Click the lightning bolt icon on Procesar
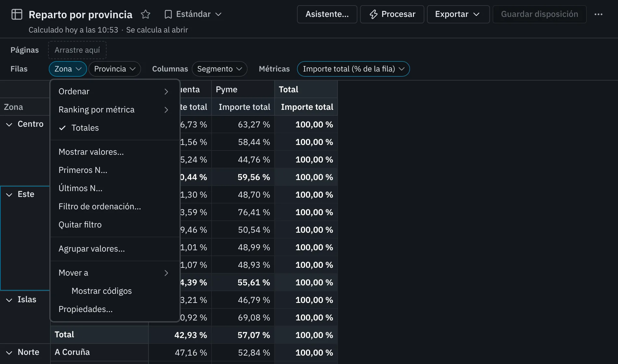This screenshot has height=364, width=618. [374, 14]
